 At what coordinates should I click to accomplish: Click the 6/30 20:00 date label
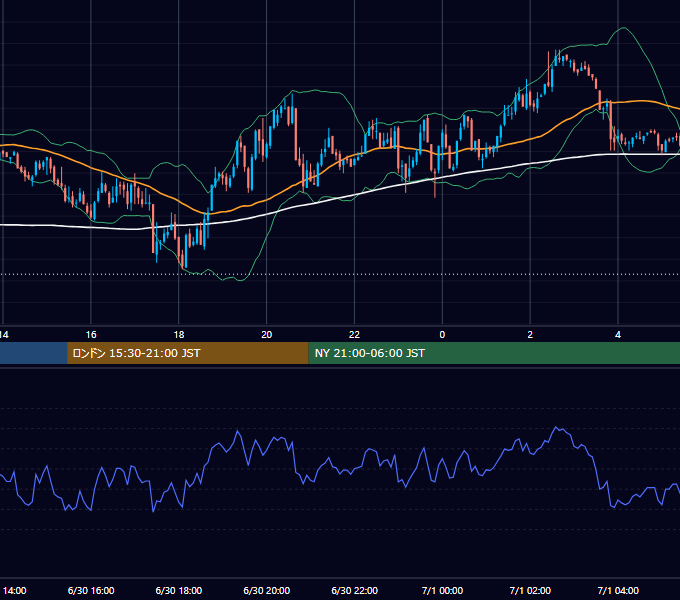(x=267, y=590)
